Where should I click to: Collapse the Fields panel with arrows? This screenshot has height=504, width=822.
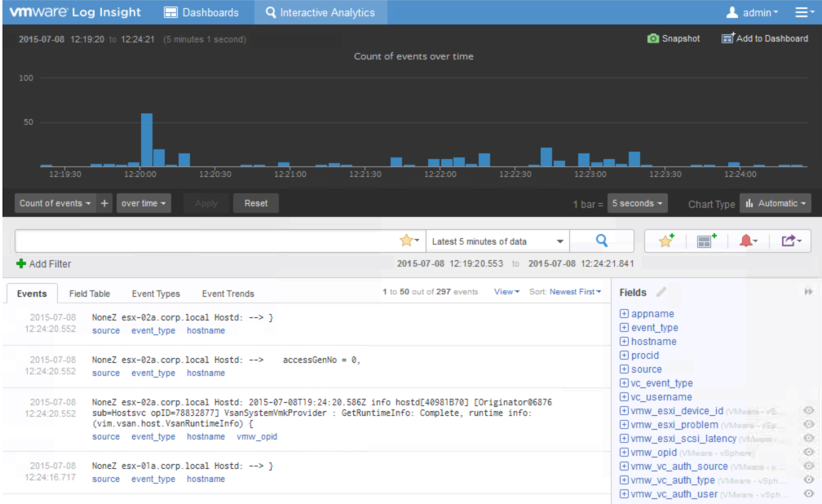[x=808, y=292]
